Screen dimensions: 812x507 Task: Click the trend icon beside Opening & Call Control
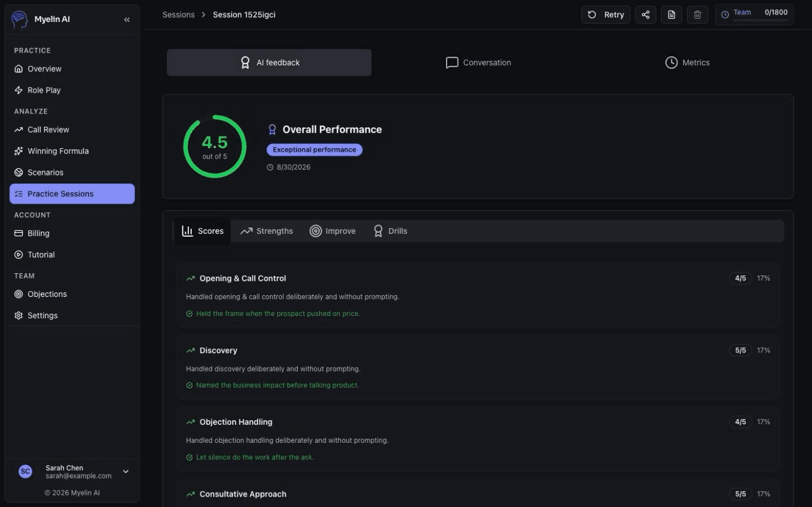[x=191, y=278]
